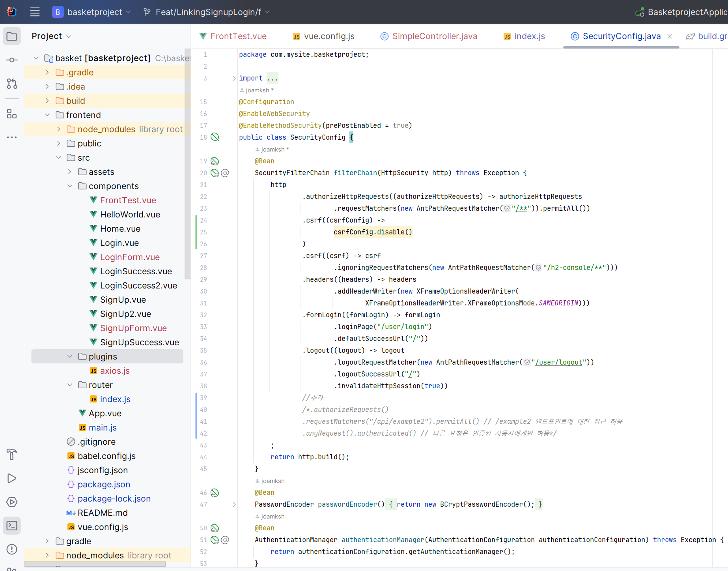
Task: Switch to the index.js editor tab
Action: pyautogui.click(x=524, y=36)
